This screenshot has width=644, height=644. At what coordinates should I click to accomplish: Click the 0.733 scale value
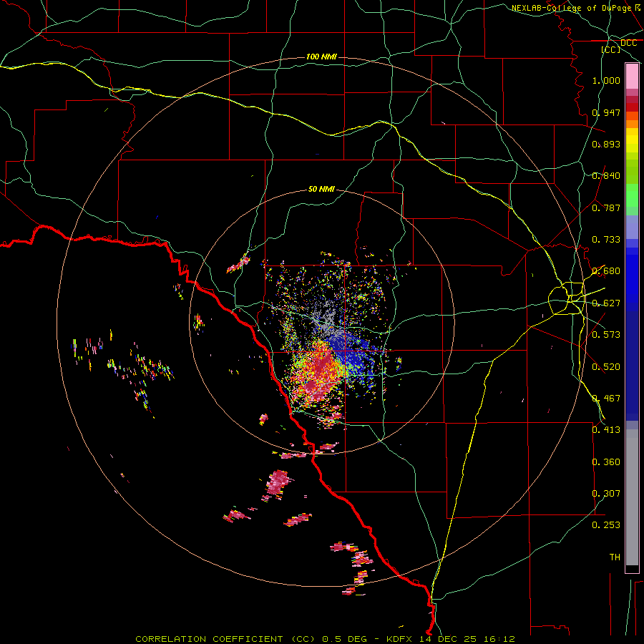point(606,240)
